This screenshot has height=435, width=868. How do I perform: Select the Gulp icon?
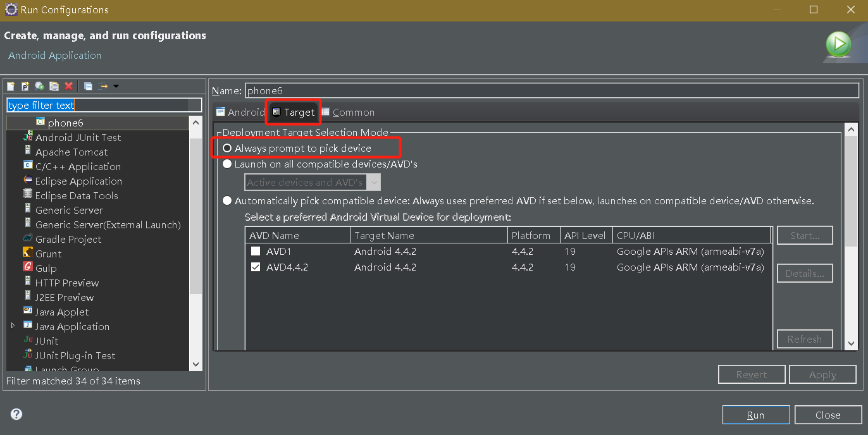(28, 267)
